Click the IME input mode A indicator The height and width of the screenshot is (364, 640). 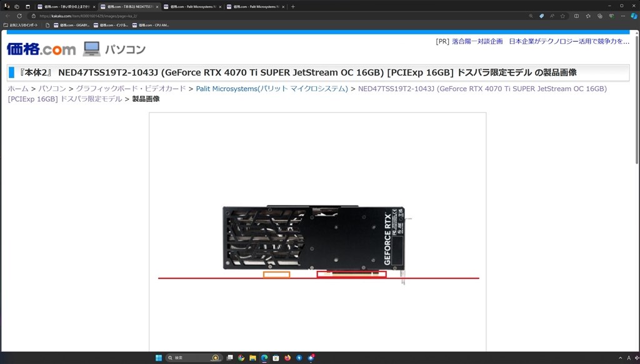(629, 358)
